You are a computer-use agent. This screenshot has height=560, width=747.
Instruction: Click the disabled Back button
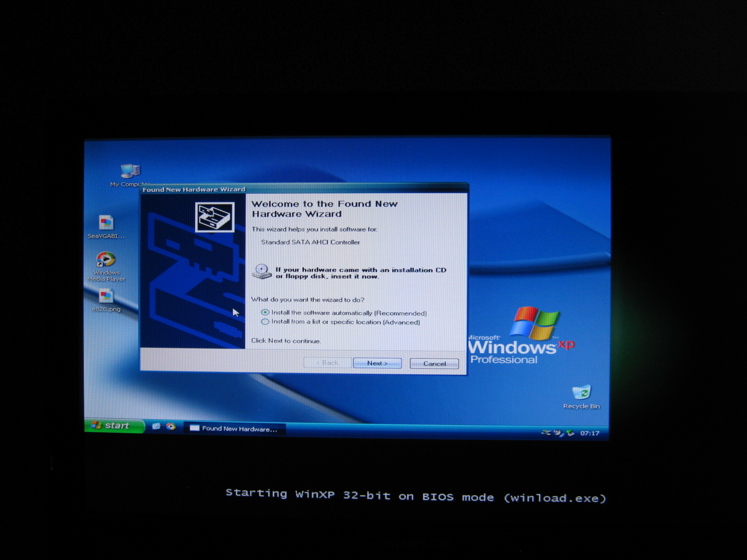pos(327,363)
